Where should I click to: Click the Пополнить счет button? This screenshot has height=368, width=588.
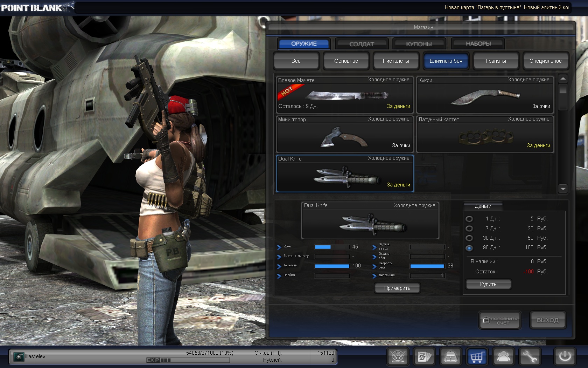click(x=500, y=320)
